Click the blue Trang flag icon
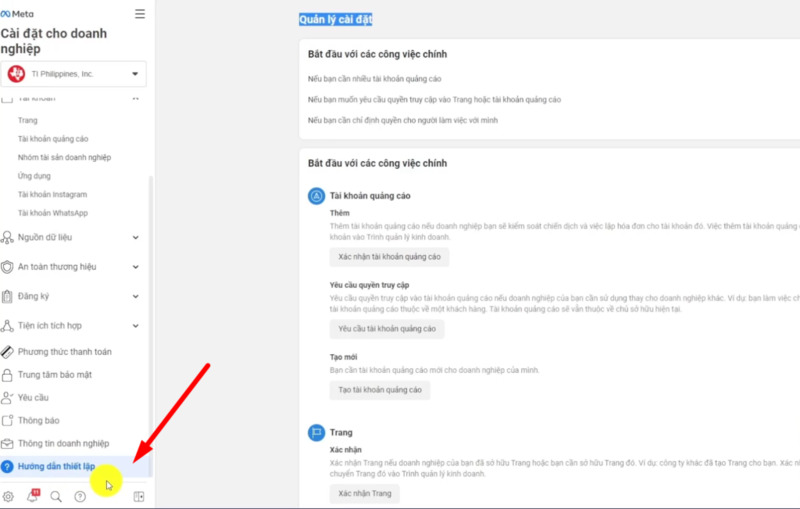This screenshot has height=509, width=800. tap(316, 432)
